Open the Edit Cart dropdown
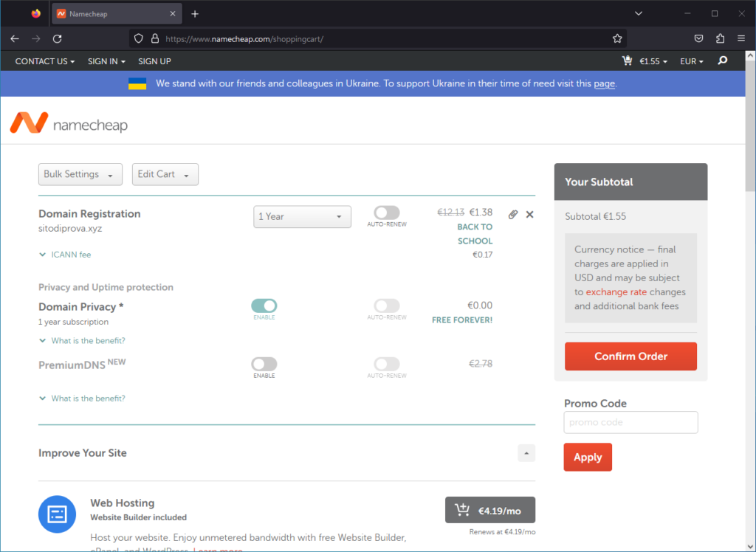Viewport: 756px width, 552px height. pos(165,174)
